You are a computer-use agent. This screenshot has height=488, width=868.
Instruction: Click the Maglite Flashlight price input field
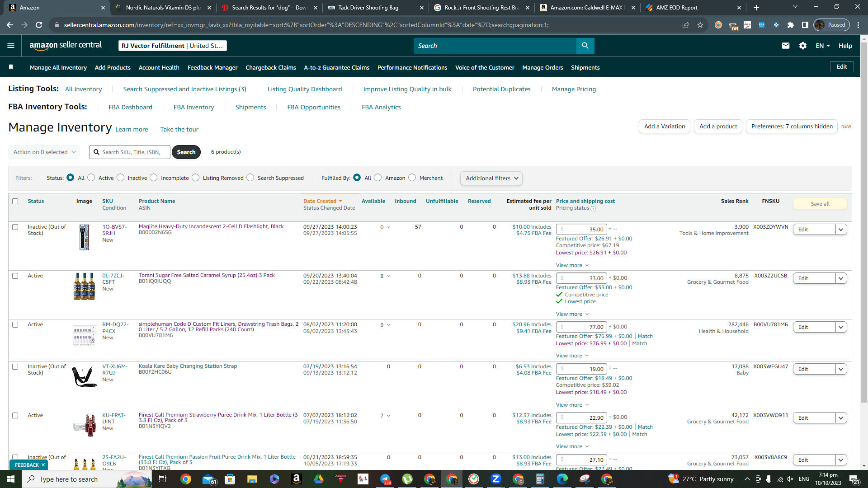pyautogui.click(x=581, y=230)
